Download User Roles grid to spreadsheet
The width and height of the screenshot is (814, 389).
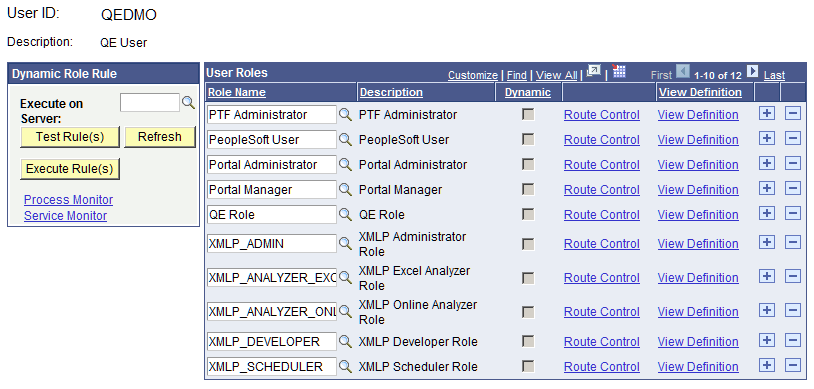click(x=619, y=72)
